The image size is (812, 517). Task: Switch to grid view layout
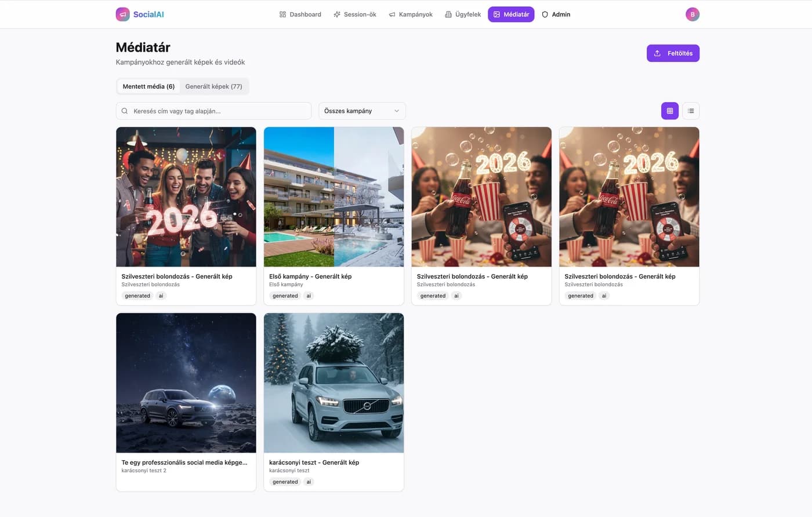point(670,111)
